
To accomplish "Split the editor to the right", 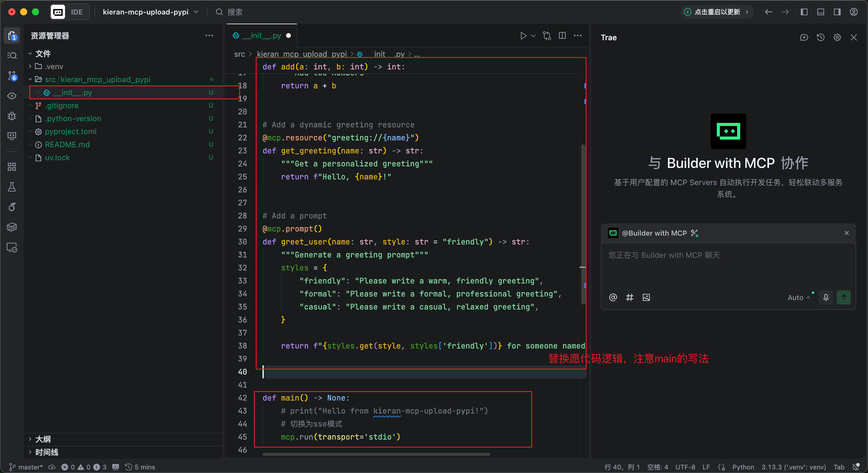I will (562, 36).
